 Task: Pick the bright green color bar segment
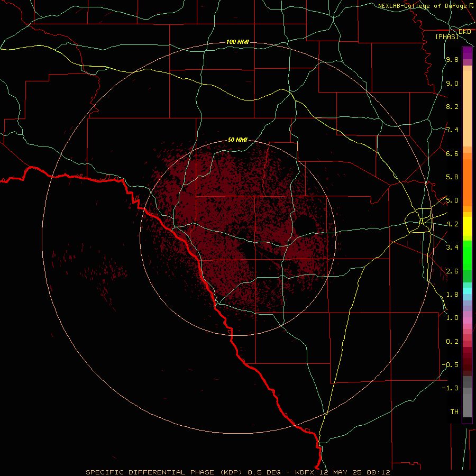467,255
